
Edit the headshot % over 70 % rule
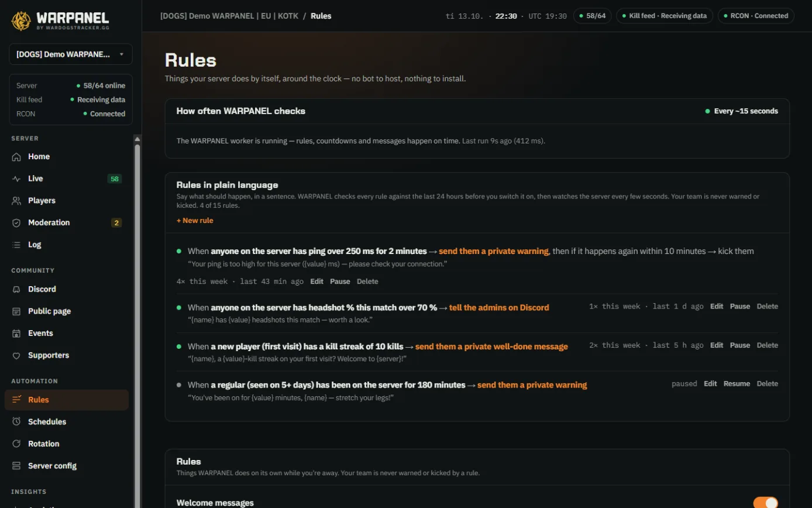tap(717, 306)
